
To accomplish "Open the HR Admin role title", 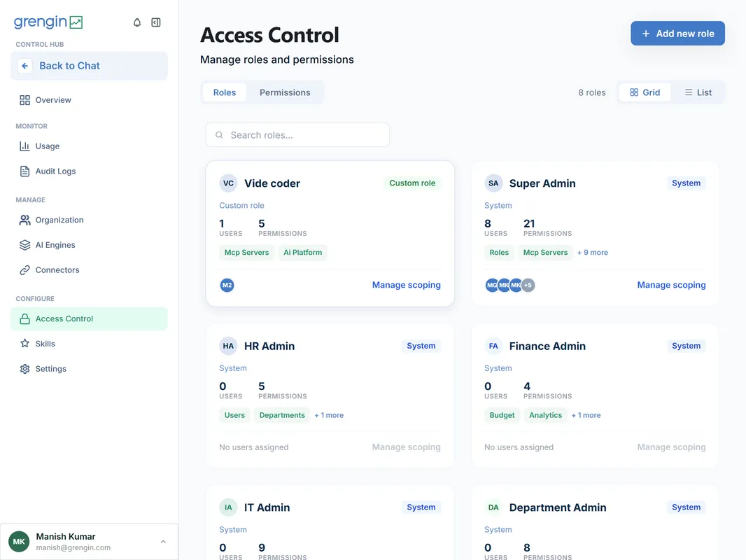I will [269, 346].
